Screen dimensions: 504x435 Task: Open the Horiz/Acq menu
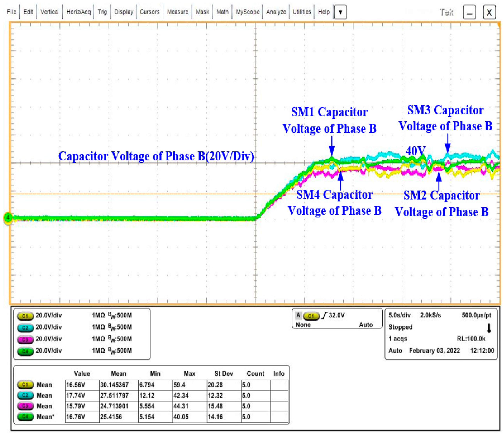(78, 12)
